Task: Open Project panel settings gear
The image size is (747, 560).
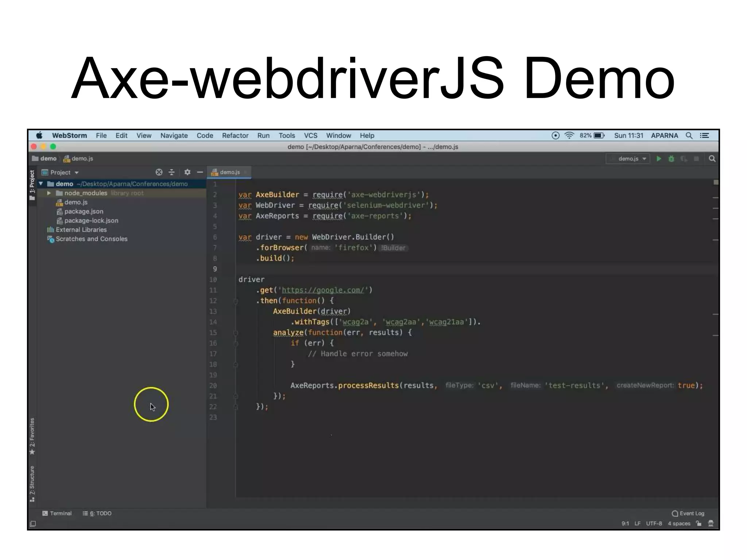Action: click(187, 172)
